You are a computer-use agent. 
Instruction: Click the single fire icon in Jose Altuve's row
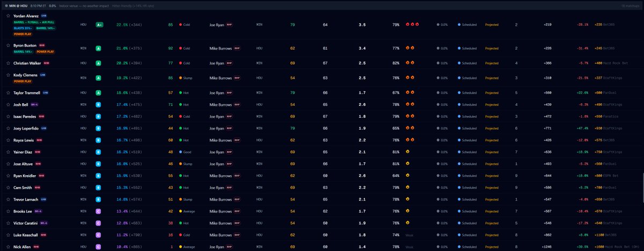coord(408,163)
